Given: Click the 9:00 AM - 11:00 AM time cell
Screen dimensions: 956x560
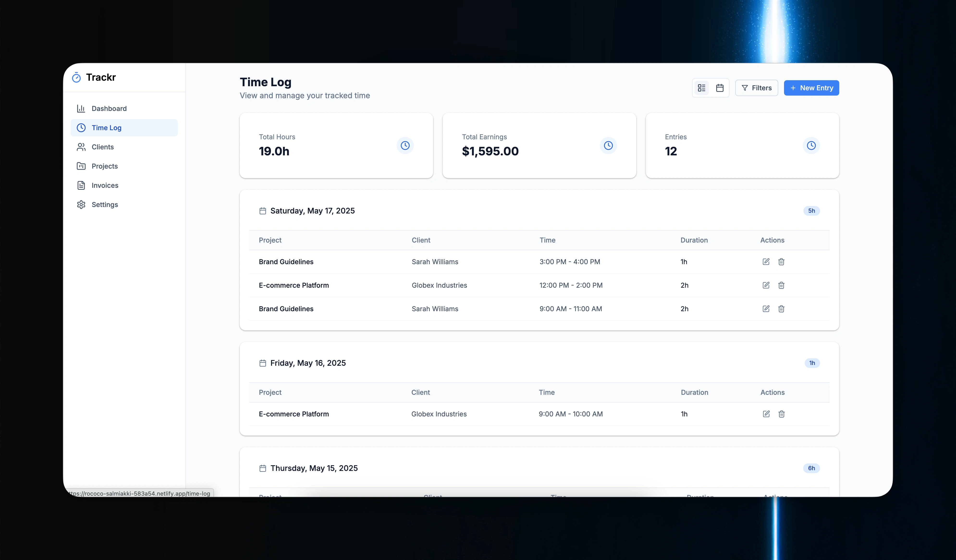Looking at the screenshot, I should tap(570, 309).
